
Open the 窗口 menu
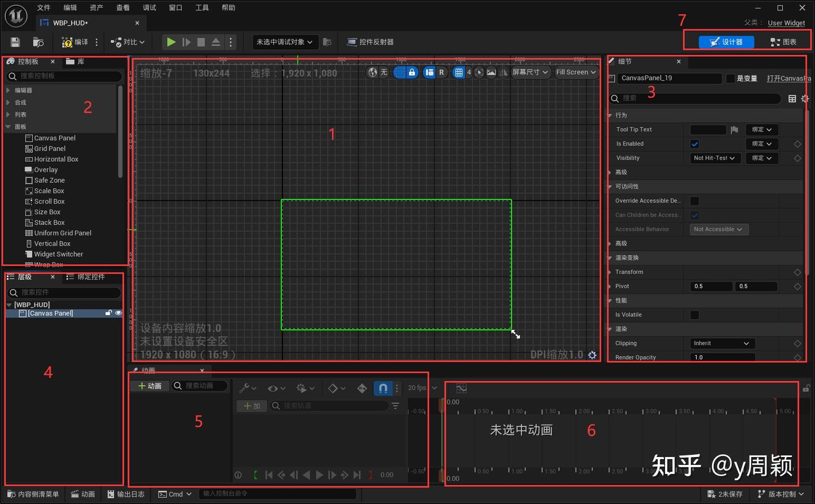pyautogui.click(x=175, y=7)
